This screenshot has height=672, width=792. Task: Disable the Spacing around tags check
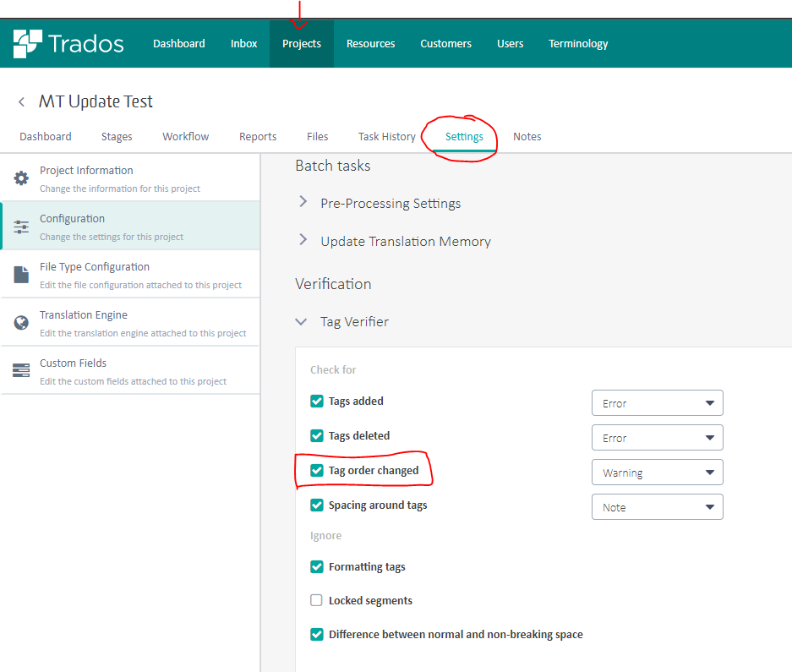pyautogui.click(x=316, y=505)
